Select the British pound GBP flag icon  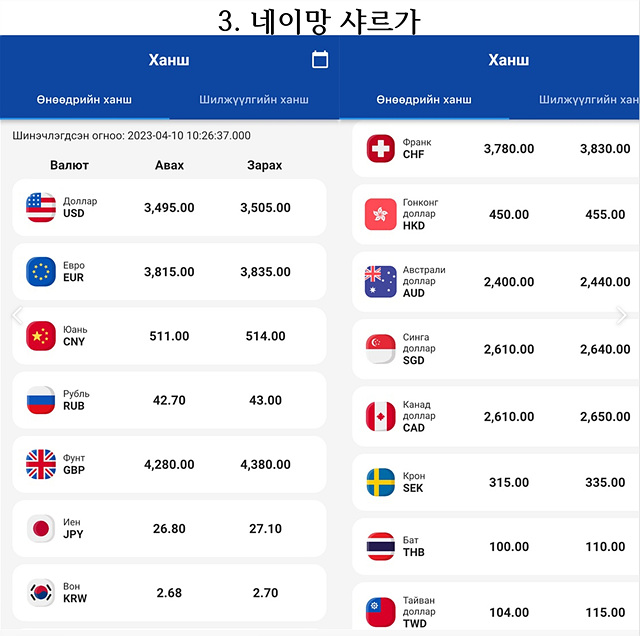click(x=41, y=464)
